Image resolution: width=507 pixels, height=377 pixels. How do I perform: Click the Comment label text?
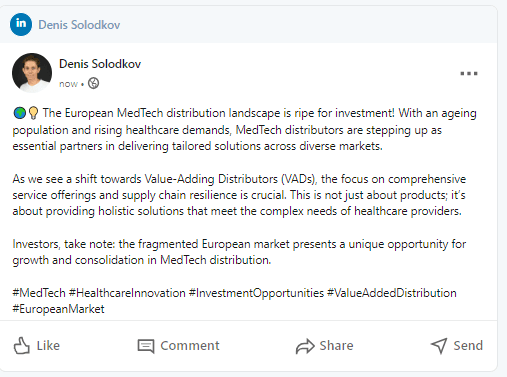[190, 346]
